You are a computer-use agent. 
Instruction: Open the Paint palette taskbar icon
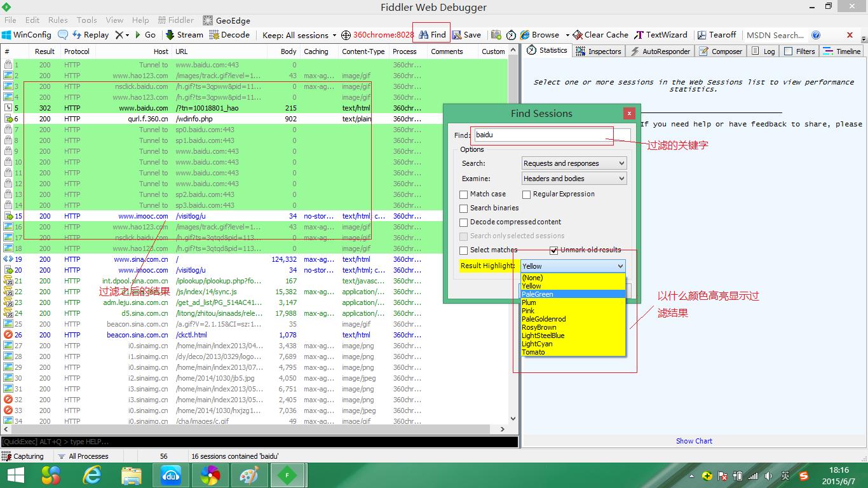249,475
